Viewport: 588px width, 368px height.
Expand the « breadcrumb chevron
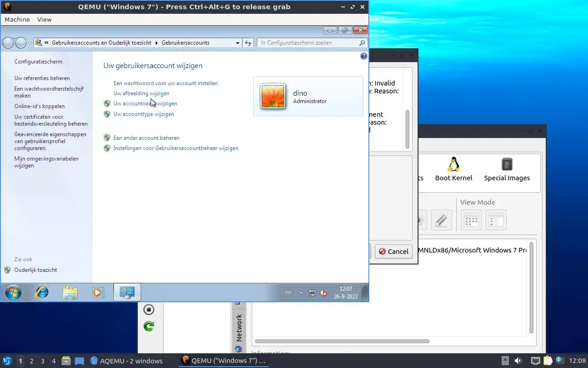pyautogui.click(x=46, y=43)
